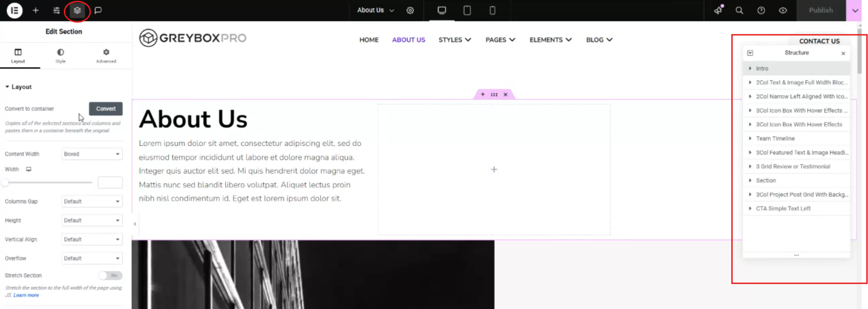The width and height of the screenshot is (868, 309).
Task: Preview changes with eye icon
Action: click(x=783, y=10)
